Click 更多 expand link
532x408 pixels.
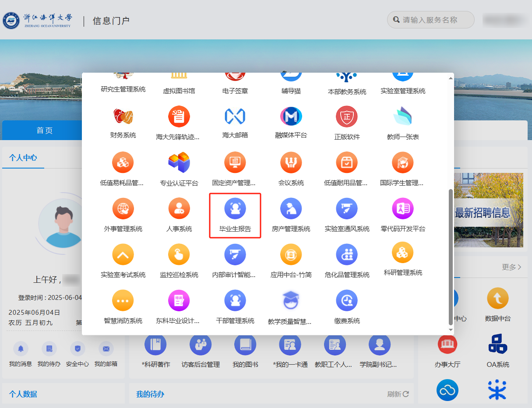click(x=511, y=267)
